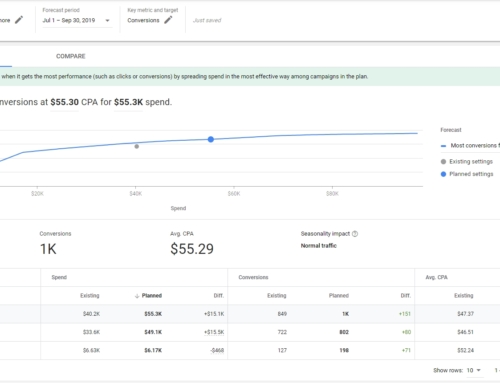Sort by Planned spend column
The image size is (500, 383).
(x=152, y=296)
